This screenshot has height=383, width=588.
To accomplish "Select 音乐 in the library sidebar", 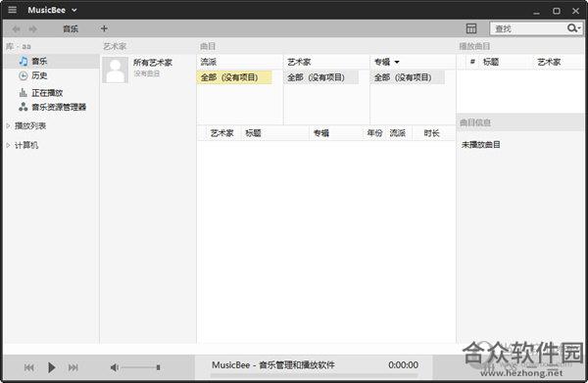I will [52, 61].
